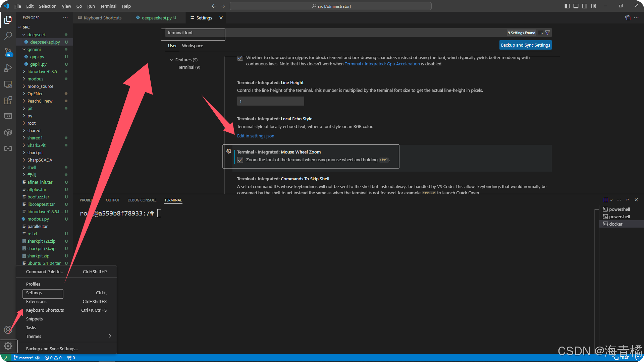644x362 pixels.
Task: Toggle the Mouse Wheel Zoom checkbox
Action: [240, 160]
